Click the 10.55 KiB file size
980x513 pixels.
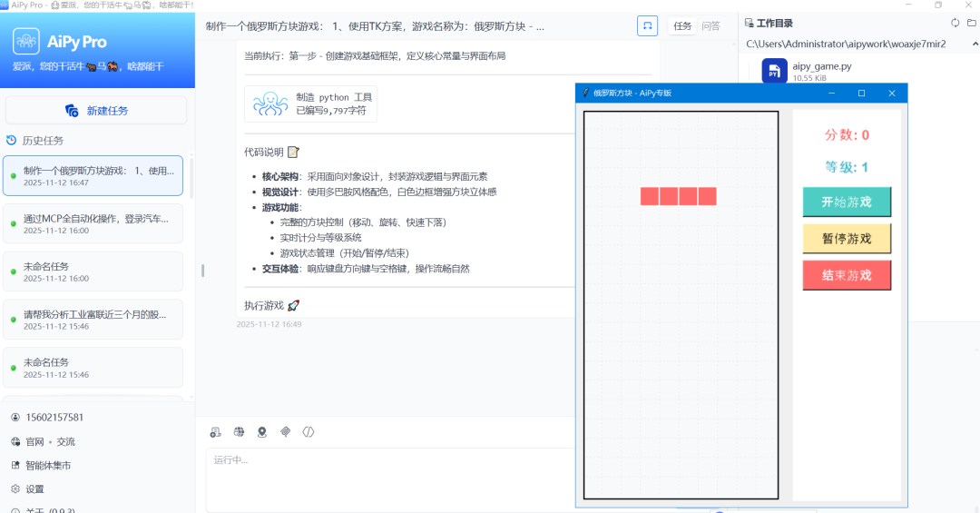point(809,78)
